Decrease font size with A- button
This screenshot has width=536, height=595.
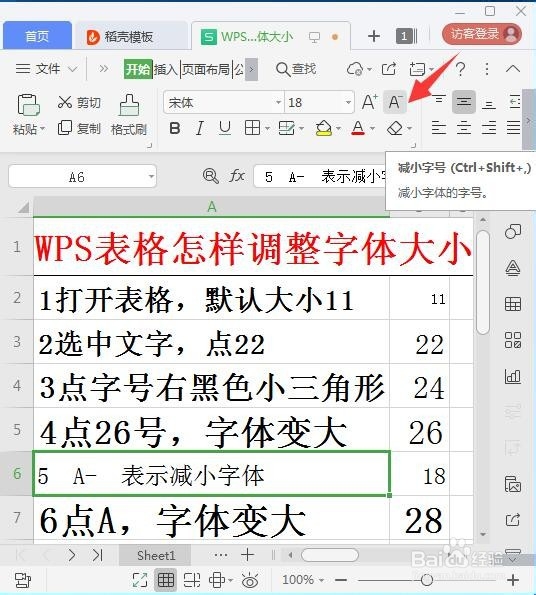[x=395, y=102]
